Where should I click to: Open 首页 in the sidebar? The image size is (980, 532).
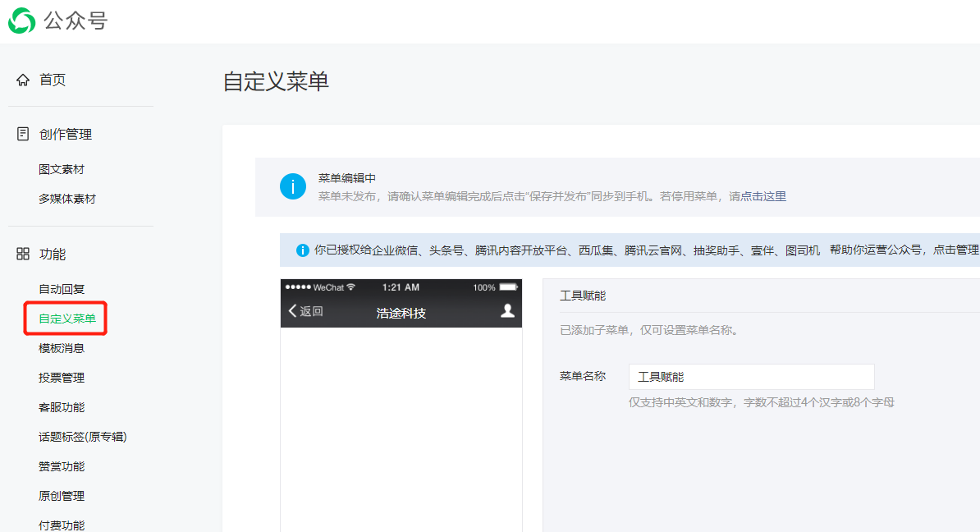click(x=53, y=80)
